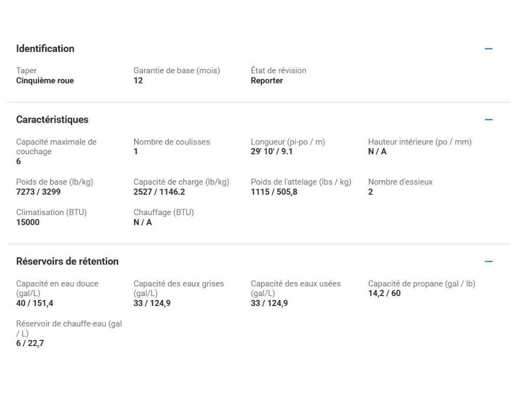Click the Réservoirs de rétention heading
Viewport: 532px width, 399px height.
click(x=68, y=261)
